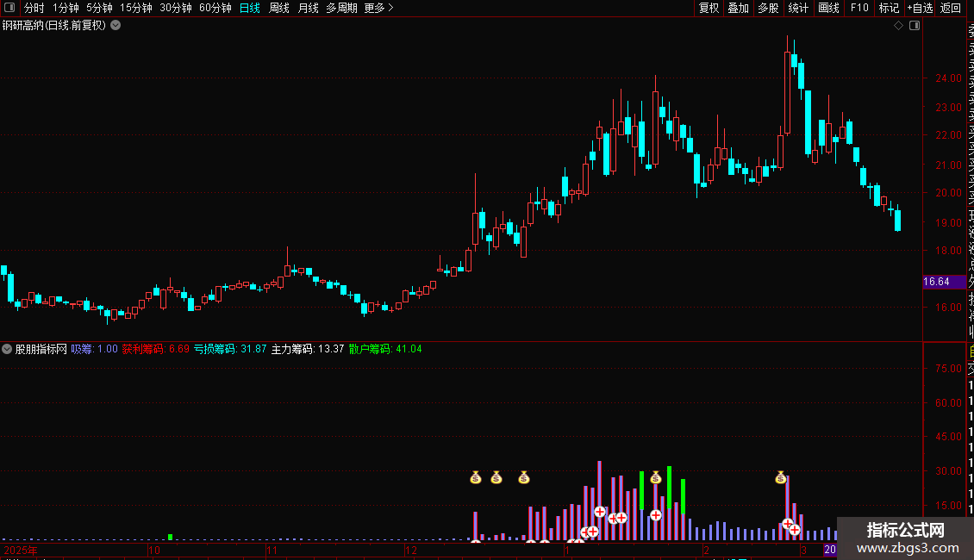Switch to 日线 daily chart
This screenshot has width=974, height=560.
pos(250,8)
